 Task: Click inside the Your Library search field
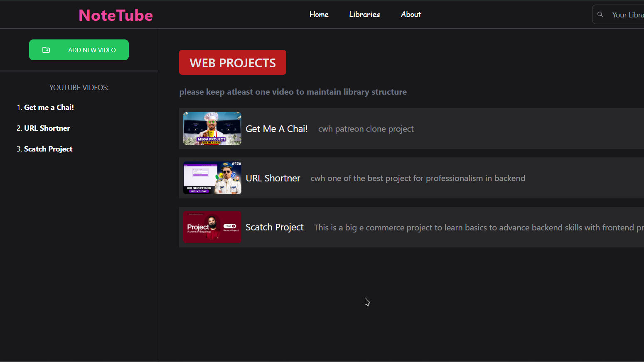pos(625,14)
